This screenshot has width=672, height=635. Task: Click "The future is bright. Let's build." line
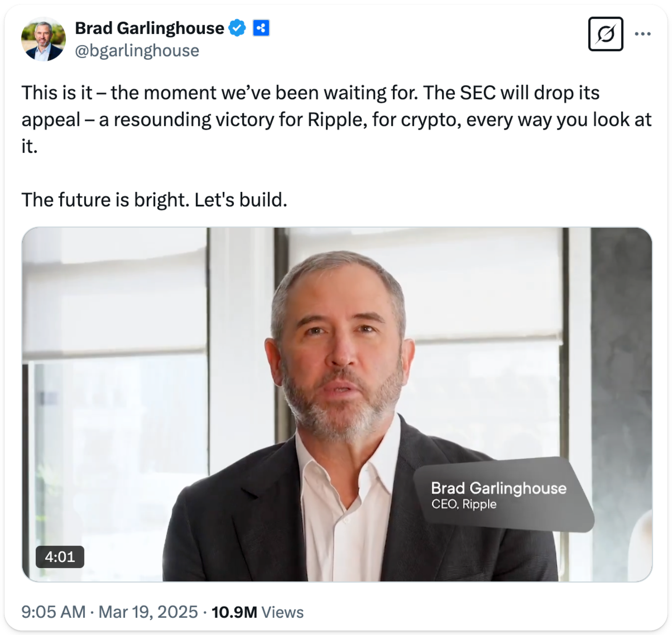(x=154, y=200)
